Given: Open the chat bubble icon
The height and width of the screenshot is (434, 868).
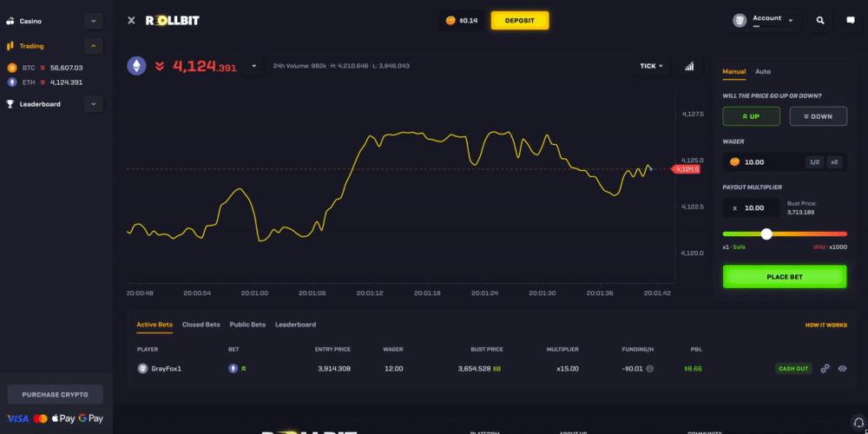Looking at the screenshot, I should point(851,21).
